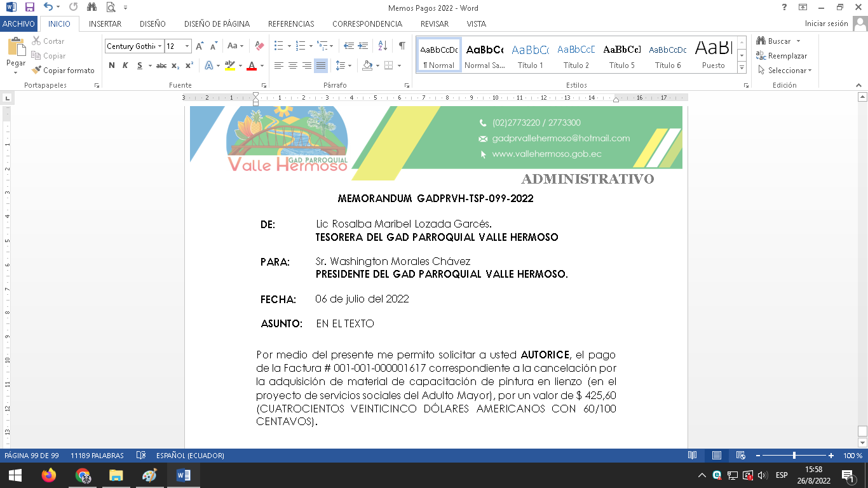The width and height of the screenshot is (868, 488).
Task: Toggle Bold formatting (N button)
Action: click(112, 65)
